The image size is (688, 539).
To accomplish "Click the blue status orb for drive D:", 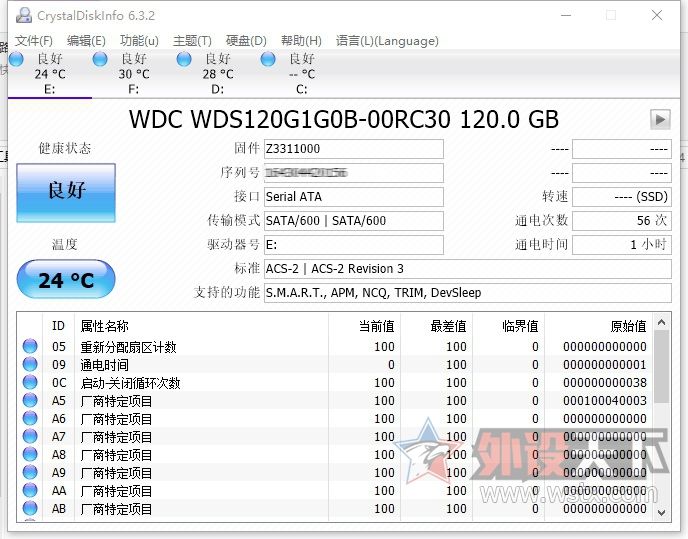I will click(x=184, y=59).
